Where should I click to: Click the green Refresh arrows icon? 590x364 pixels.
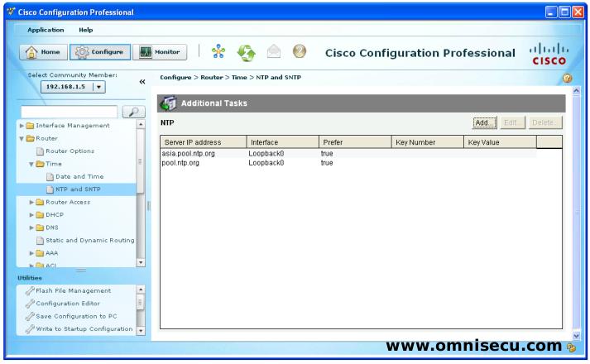[x=246, y=52]
